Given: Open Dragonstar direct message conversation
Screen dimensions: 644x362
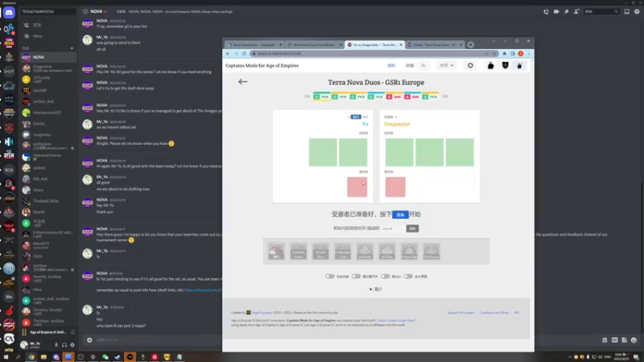Looking at the screenshot, I should tap(48, 68).
